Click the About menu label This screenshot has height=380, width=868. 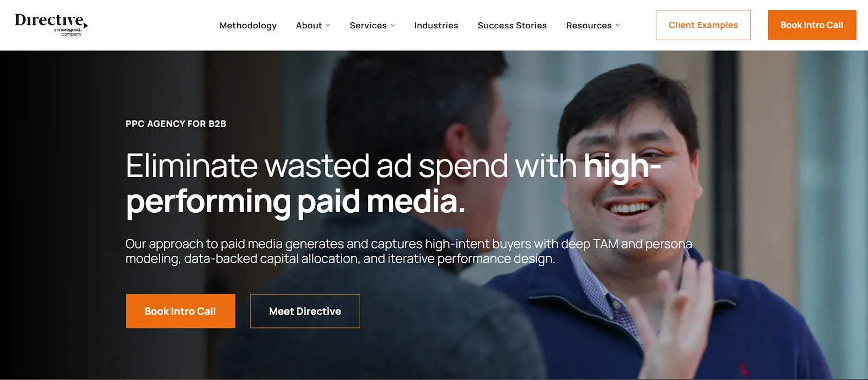pyautogui.click(x=309, y=26)
